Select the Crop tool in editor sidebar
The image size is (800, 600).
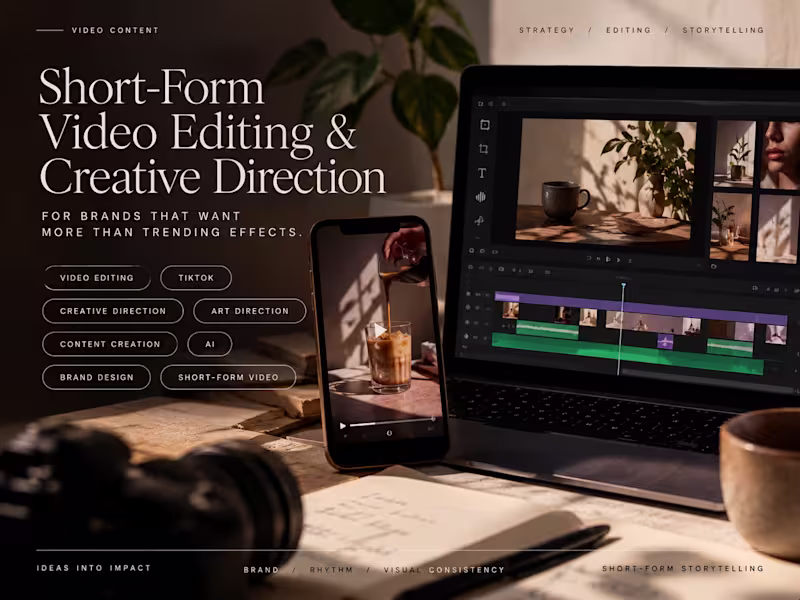click(483, 149)
